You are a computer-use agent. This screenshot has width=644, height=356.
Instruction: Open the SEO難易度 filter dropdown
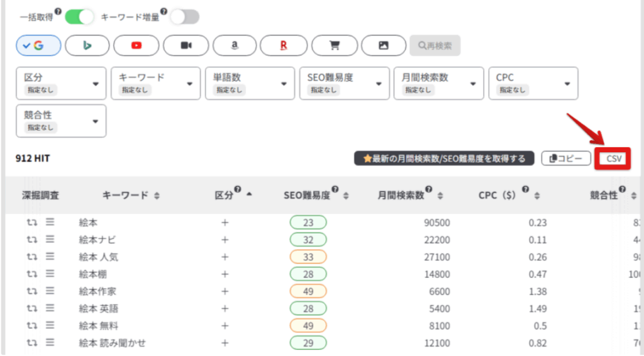(x=343, y=83)
